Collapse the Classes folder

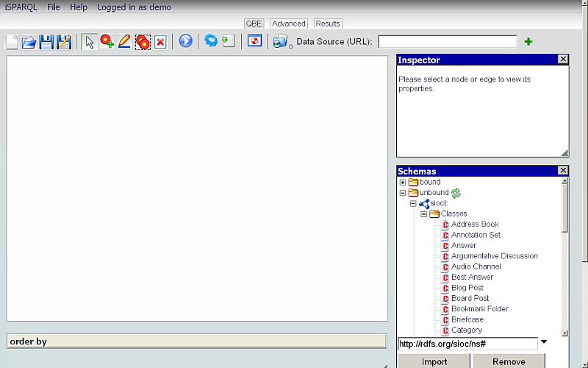click(x=424, y=214)
